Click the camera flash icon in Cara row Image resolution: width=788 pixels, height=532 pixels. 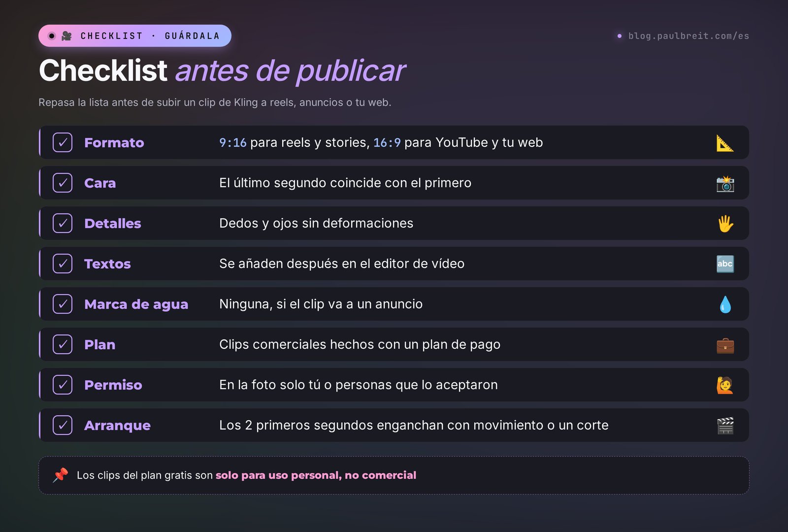725,183
